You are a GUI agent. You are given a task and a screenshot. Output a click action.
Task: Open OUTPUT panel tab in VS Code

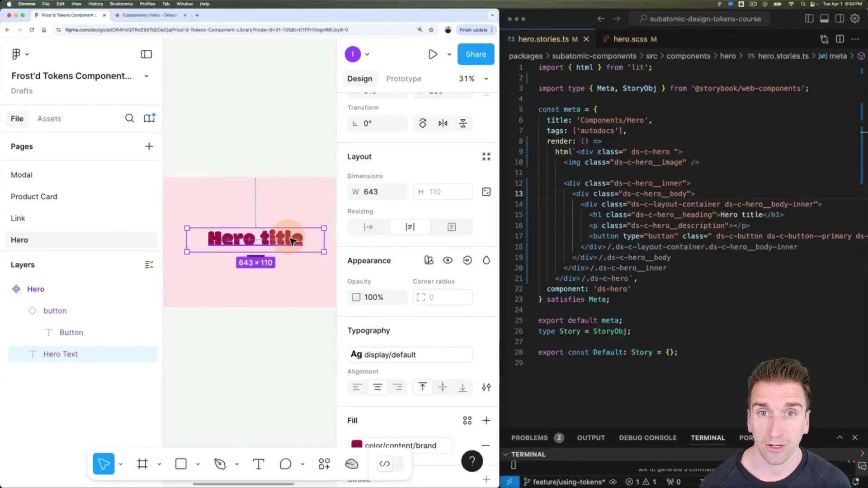click(x=591, y=438)
